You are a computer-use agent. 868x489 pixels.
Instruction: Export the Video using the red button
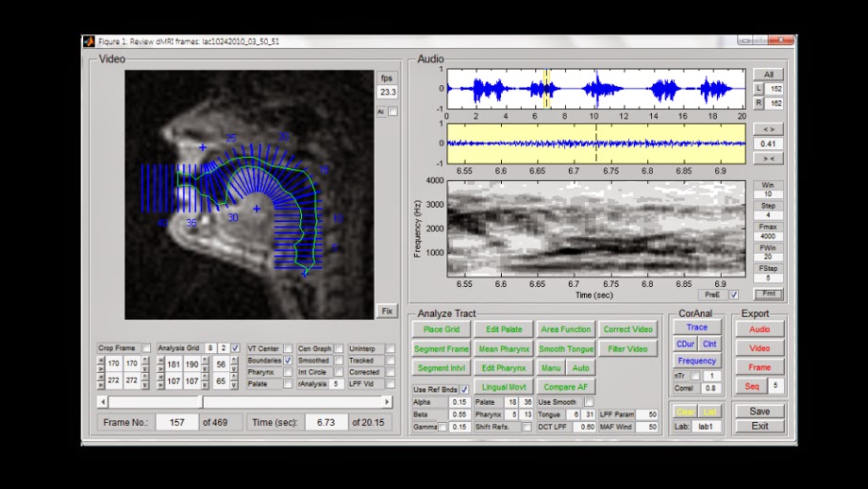point(759,348)
